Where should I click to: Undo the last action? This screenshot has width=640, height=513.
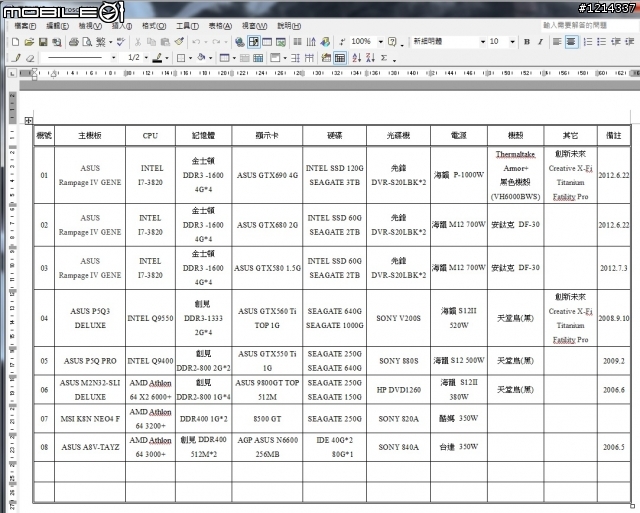[x=196, y=42]
